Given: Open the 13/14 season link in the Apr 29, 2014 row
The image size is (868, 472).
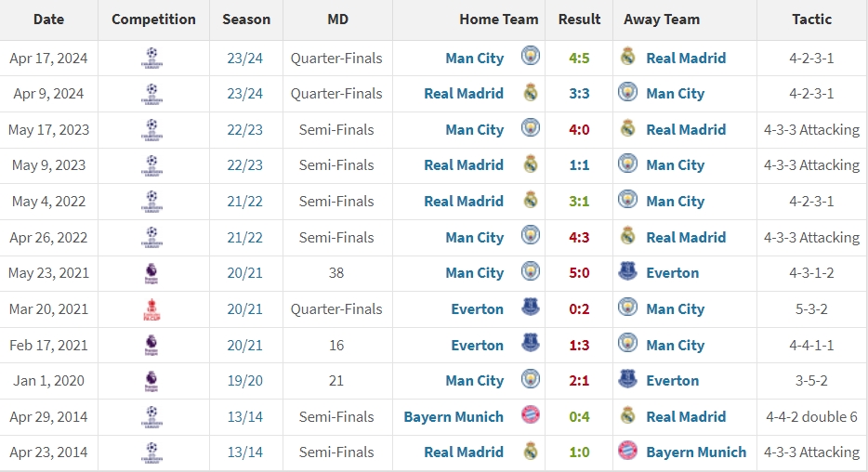Looking at the screenshot, I should [244, 416].
